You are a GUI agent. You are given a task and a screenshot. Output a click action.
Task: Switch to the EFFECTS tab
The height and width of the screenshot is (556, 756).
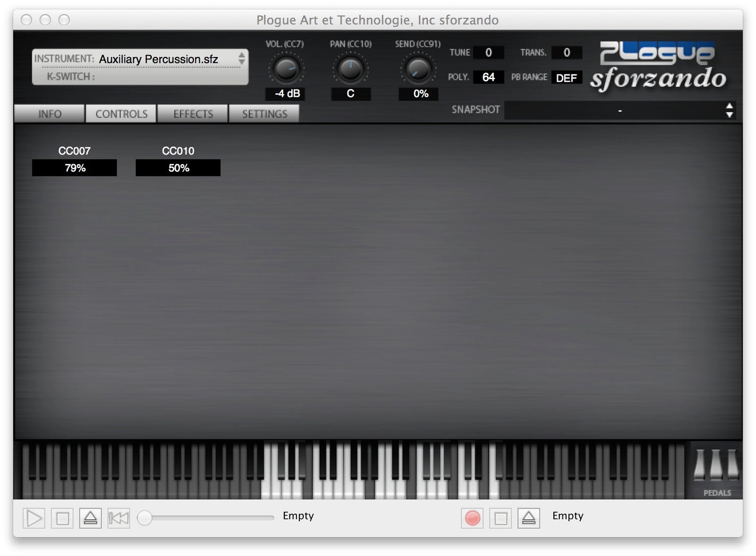click(x=193, y=113)
